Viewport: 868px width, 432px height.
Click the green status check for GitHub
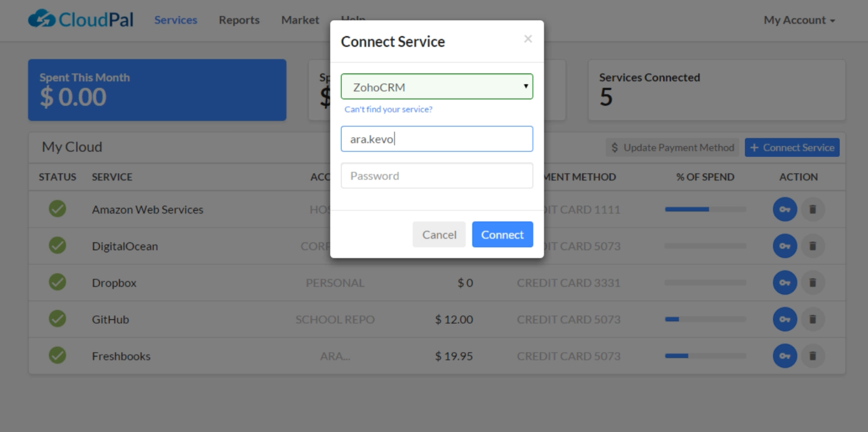pyautogui.click(x=58, y=318)
